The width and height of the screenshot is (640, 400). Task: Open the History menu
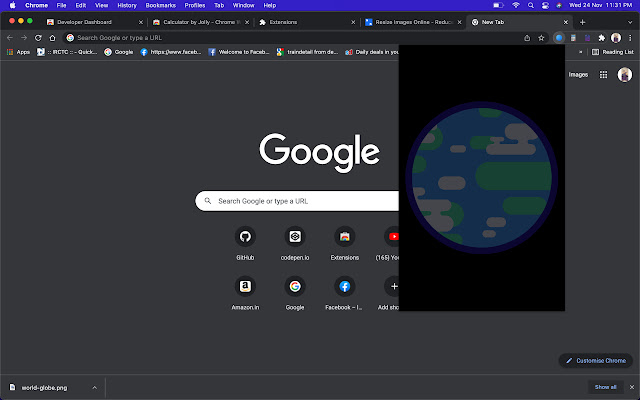pos(127,5)
